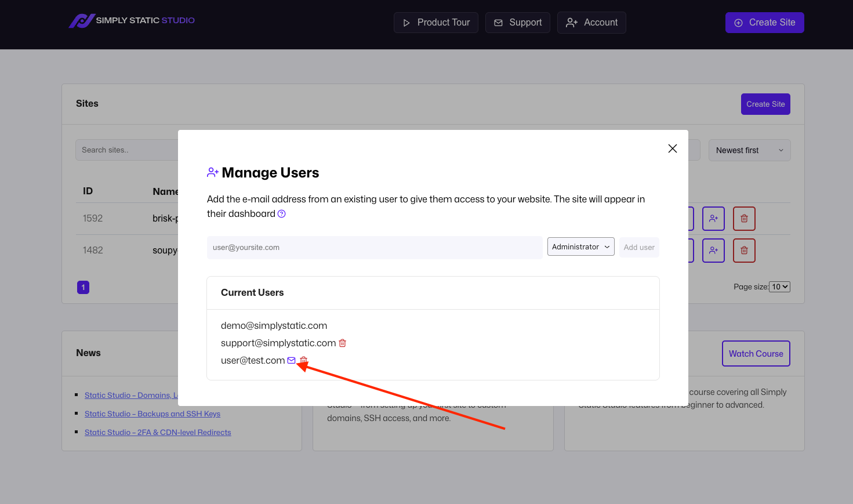
Task: Open 'Static Studio – Domains' news link
Action: click(x=131, y=396)
